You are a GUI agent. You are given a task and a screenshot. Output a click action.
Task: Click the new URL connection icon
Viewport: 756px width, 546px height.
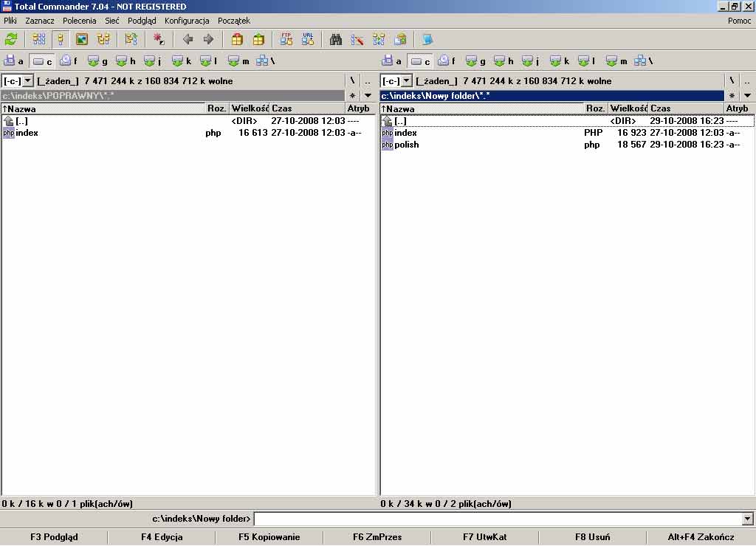tap(308, 40)
